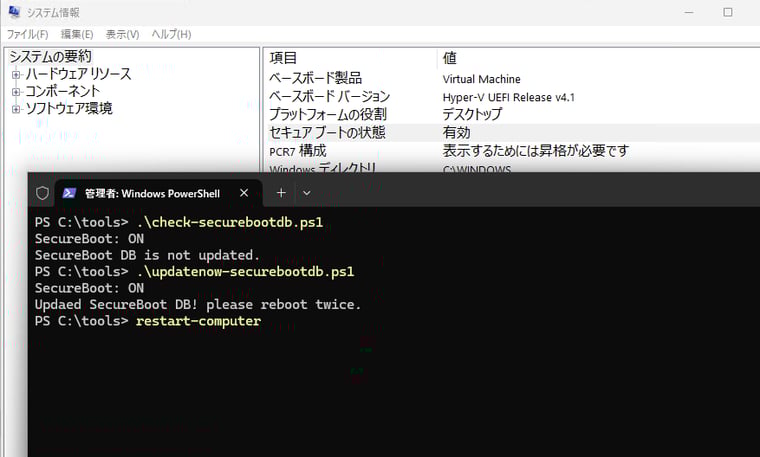The height and width of the screenshot is (457, 760).
Task: Click the デスクトップ value cell
Action: pyautogui.click(x=472, y=114)
